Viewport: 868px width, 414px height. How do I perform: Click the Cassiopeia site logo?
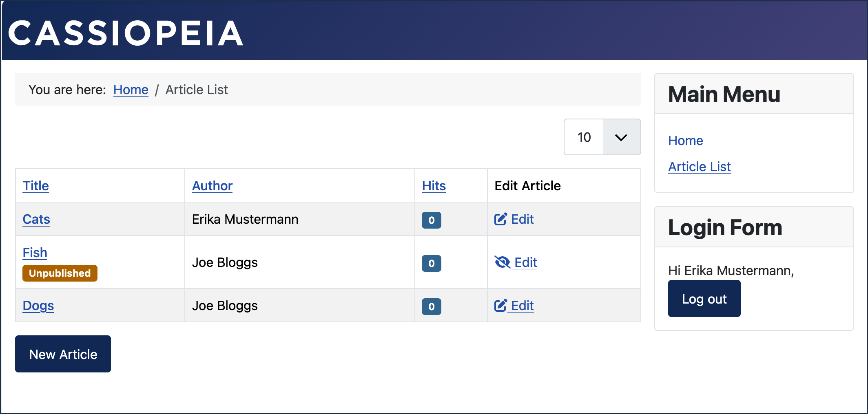pos(126,33)
